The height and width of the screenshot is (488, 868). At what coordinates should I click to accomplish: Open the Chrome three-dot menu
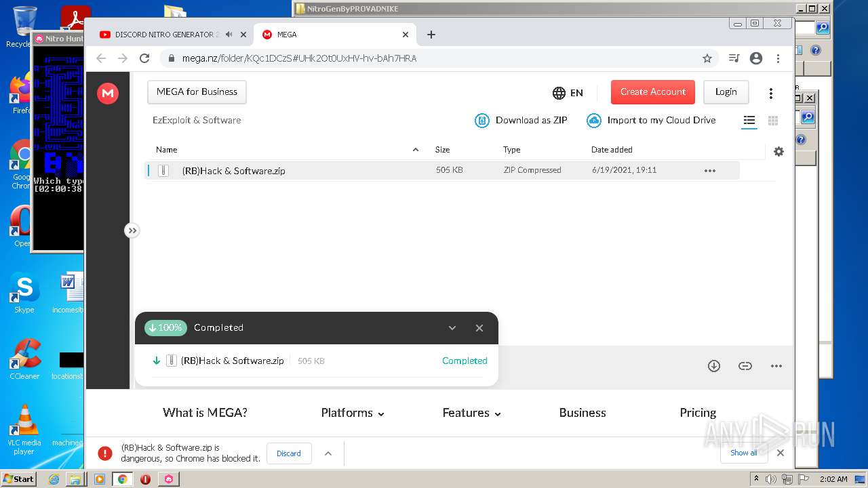coord(778,58)
